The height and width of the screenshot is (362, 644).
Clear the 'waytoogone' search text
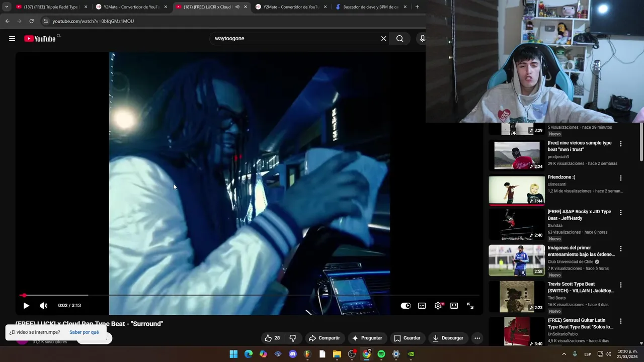[x=383, y=39]
